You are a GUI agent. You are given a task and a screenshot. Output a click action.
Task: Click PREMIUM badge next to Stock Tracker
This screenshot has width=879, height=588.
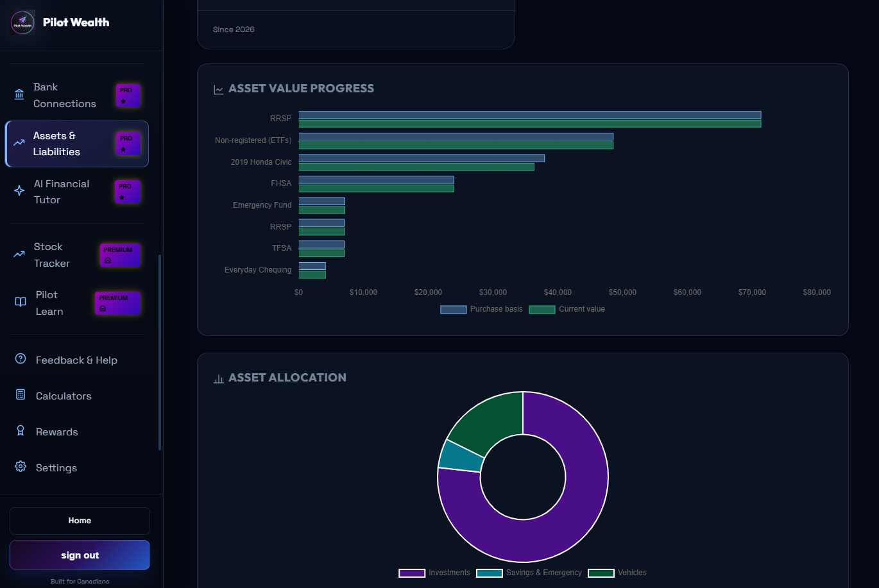click(x=120, y=255)
